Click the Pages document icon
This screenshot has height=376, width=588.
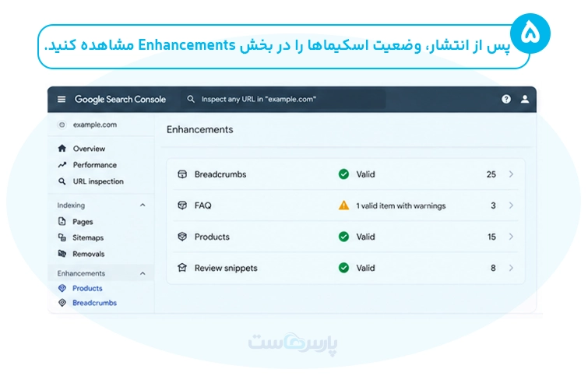tap(62, 222)
